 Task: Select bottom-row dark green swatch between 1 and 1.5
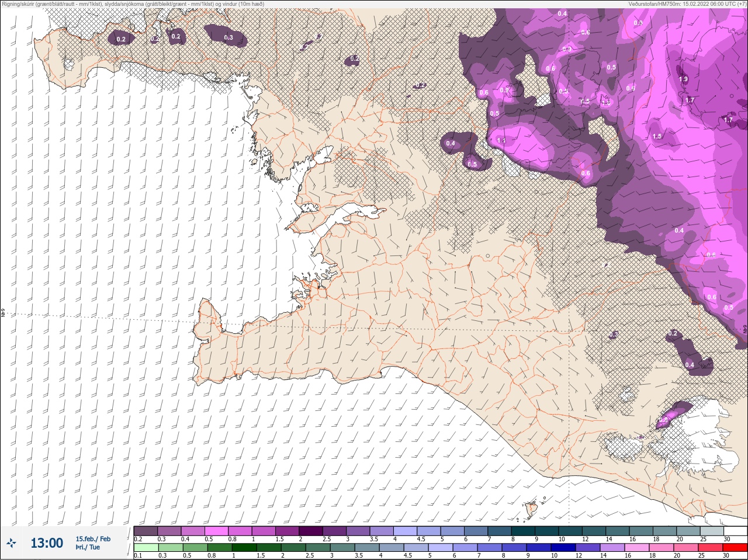[243, 548]
